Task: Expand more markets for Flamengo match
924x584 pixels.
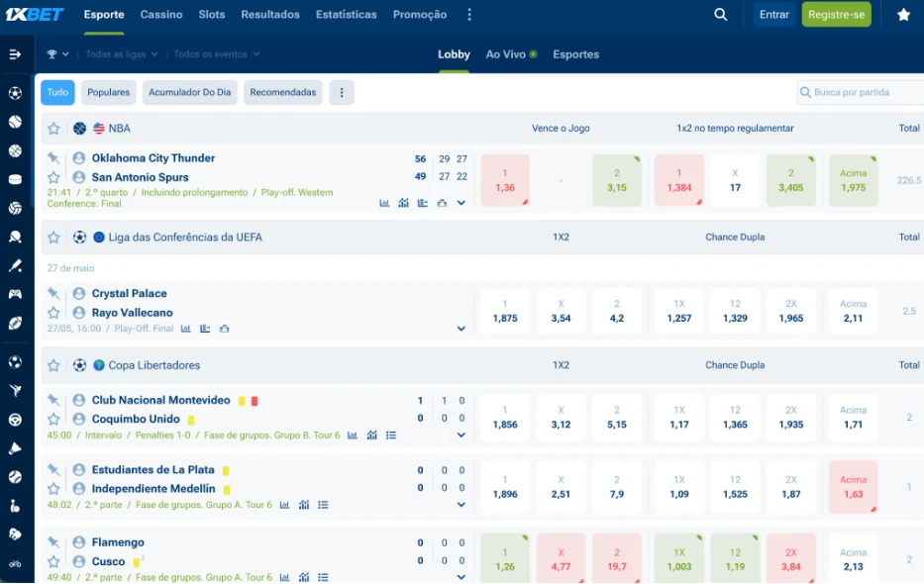Action: point(462,577)
